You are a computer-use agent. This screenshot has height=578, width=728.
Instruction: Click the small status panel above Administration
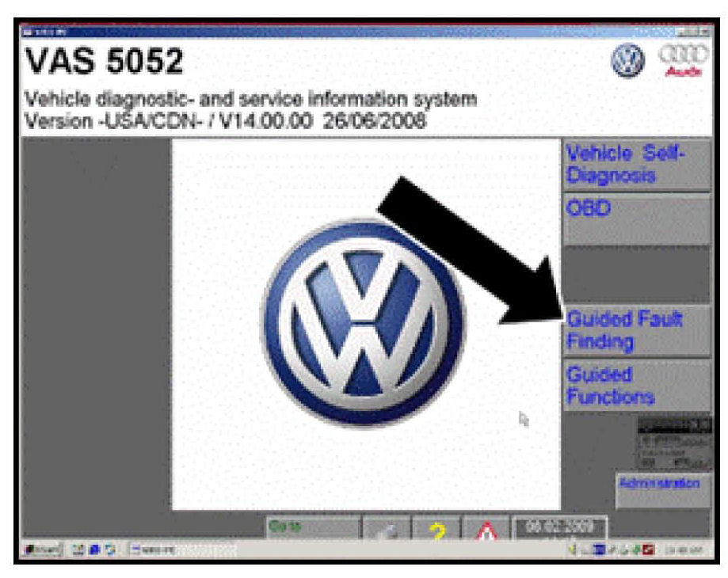pyautogui.click(x=674, y=443)
